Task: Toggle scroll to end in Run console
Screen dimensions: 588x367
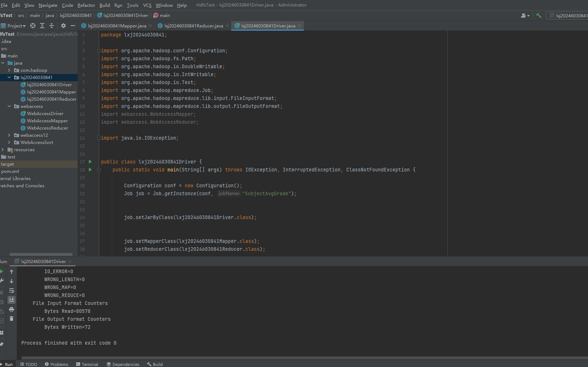Action: click(x=12, y=300)
